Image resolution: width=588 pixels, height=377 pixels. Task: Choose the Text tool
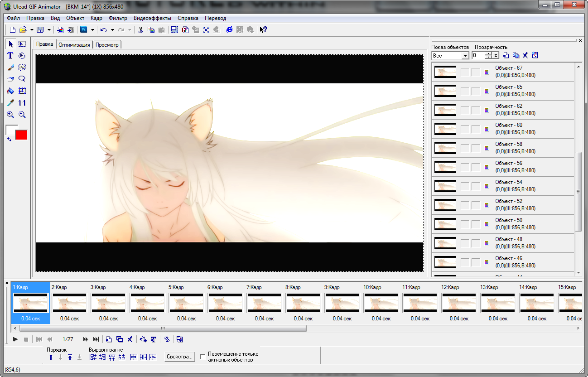tap(11, 55)
